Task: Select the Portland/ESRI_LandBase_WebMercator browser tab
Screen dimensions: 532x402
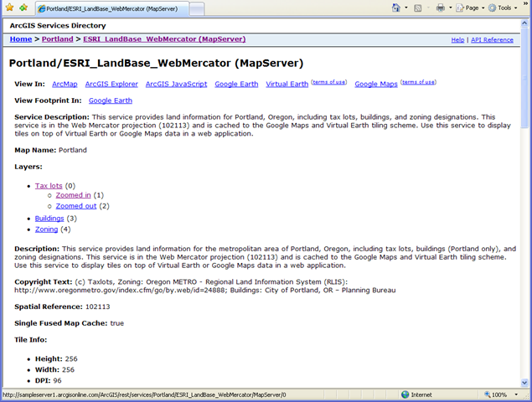Action: pyautogui.click(x=112, y=9)
